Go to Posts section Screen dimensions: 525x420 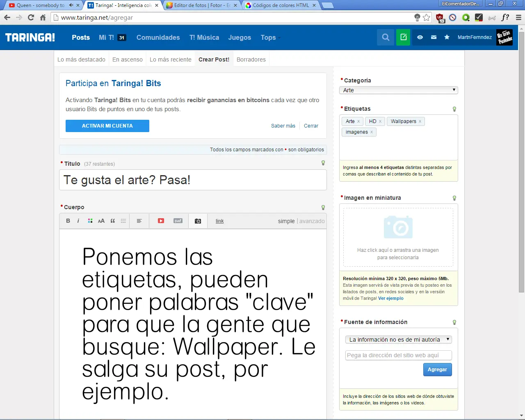81,37
